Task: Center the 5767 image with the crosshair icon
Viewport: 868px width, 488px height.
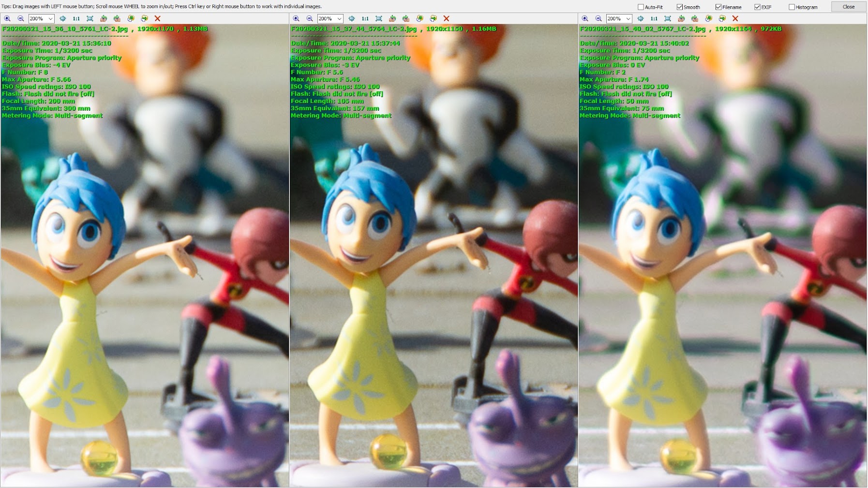Action: point(640,18)
